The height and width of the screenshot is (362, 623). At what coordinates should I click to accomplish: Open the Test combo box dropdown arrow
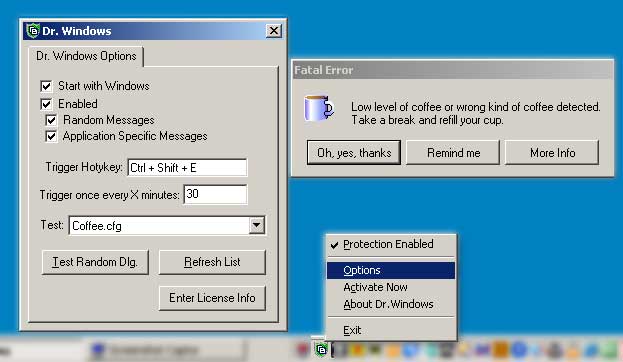click(x=257, y=225)
